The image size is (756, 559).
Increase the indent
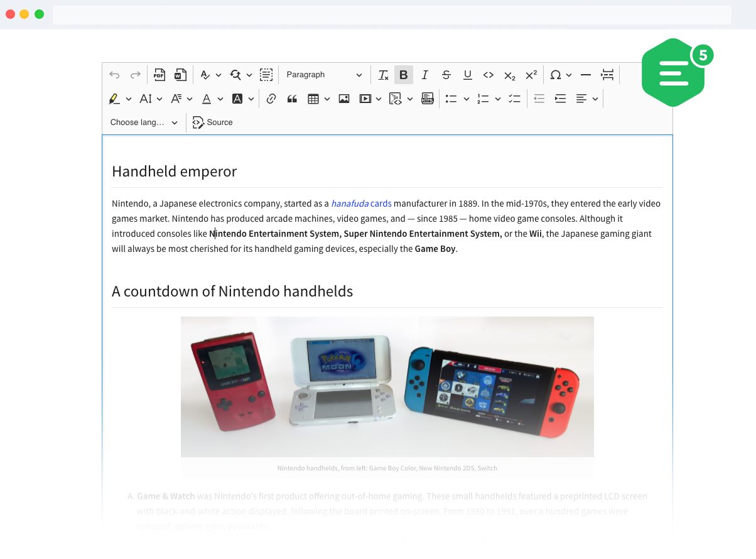[x=560, y=99]
